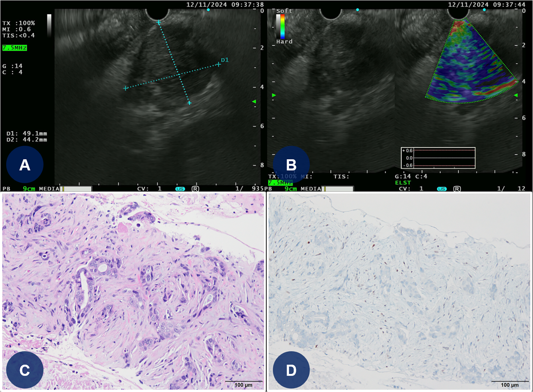
Task: Click the green 7.5MHz box in panel B
Action: click(280, 183)
